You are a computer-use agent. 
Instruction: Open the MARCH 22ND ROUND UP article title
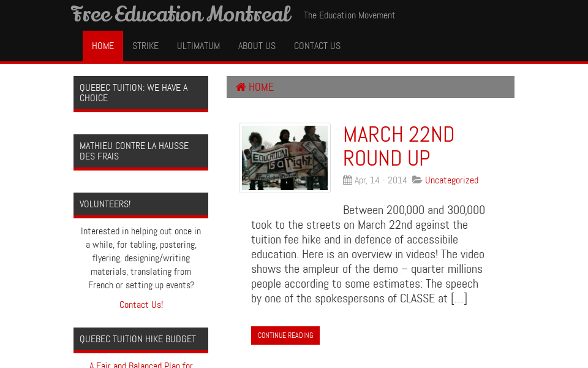[x=399, y=146]
